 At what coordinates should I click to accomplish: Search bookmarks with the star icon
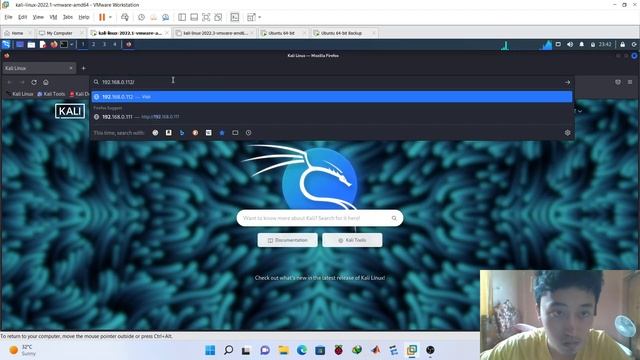pos(222,133)
